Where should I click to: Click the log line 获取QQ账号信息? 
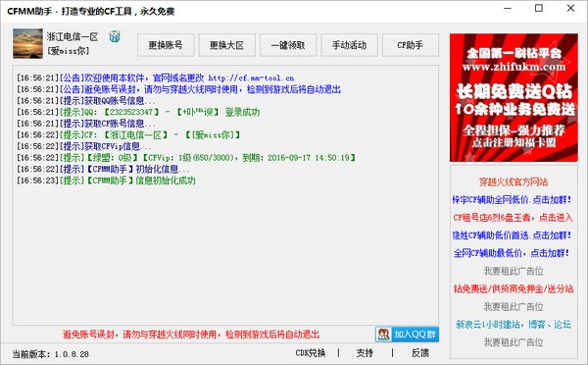pos(86,101)
